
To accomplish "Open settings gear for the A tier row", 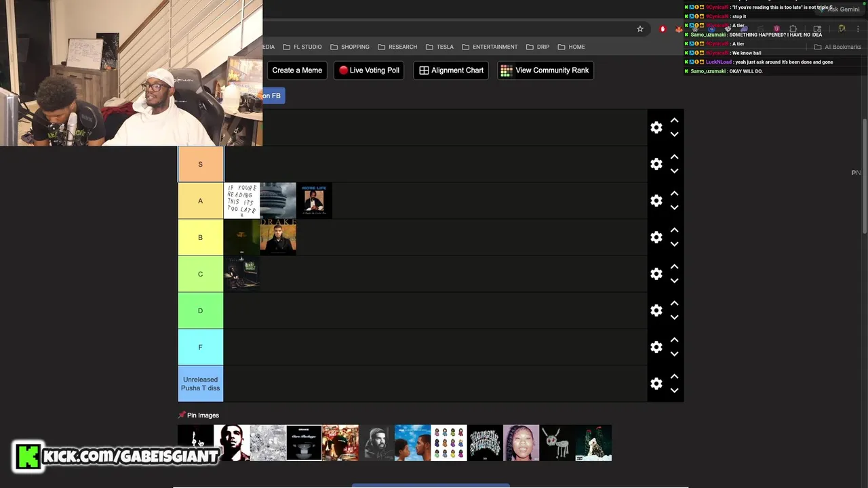I will coord(656,201).
